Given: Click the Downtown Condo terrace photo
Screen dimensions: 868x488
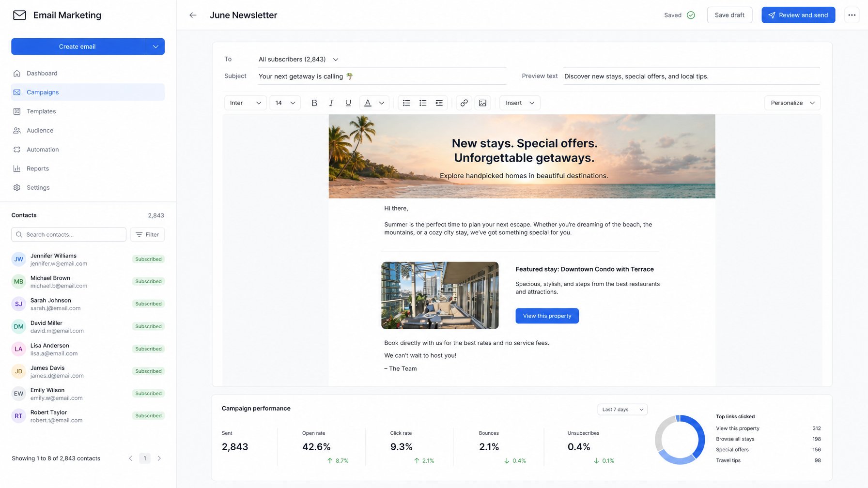Looking at the screenshot, I should [x=440, y=295].
